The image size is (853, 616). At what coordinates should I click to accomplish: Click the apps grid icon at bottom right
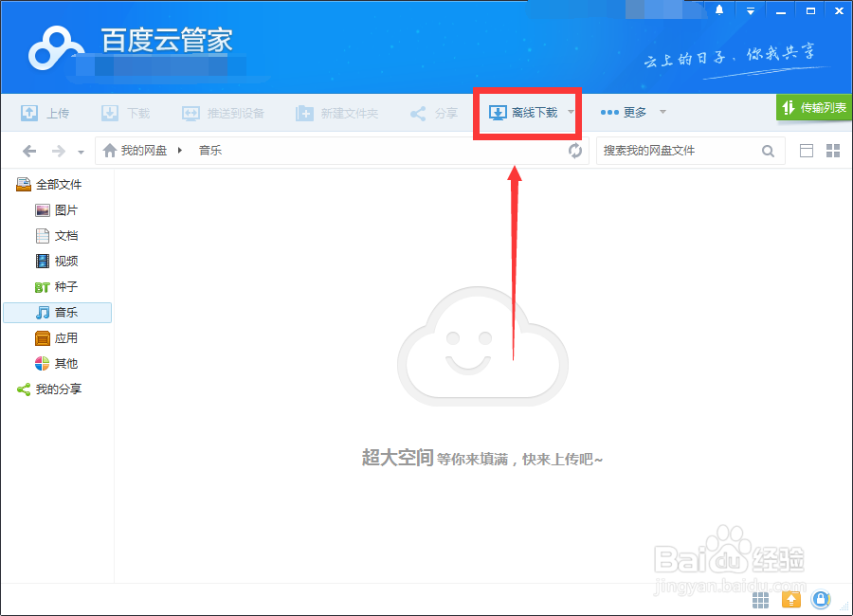[760, 599]
